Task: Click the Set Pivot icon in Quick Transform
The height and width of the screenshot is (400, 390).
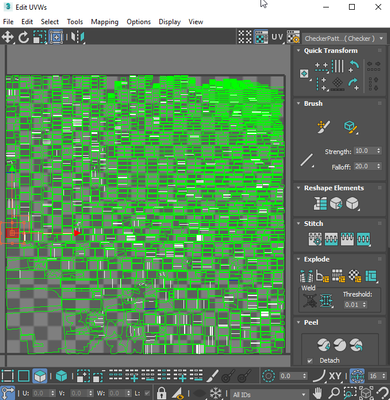Action: pos(304,73)
